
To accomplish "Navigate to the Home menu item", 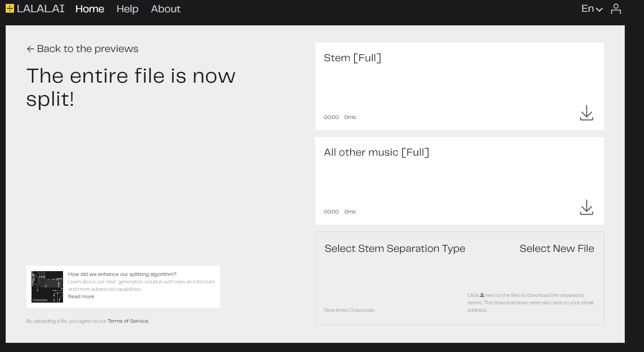I will pyautogui.click(x=90, y=9).
